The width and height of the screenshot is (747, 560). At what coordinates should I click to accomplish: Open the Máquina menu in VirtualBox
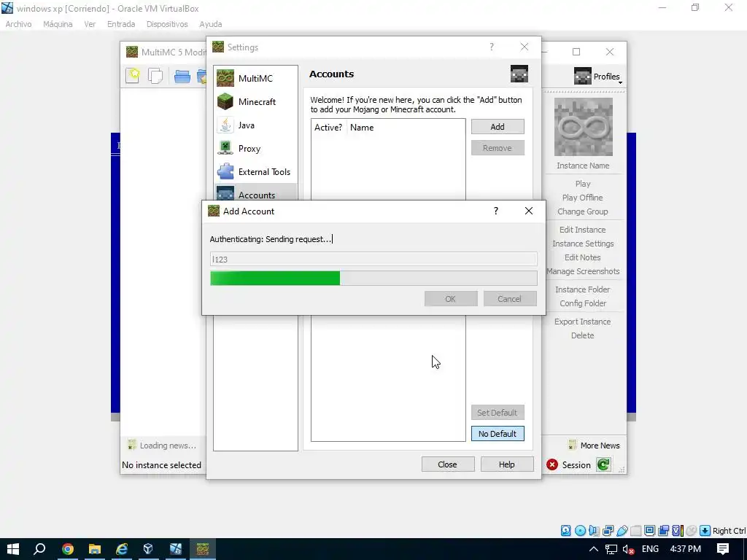(58, 24)
